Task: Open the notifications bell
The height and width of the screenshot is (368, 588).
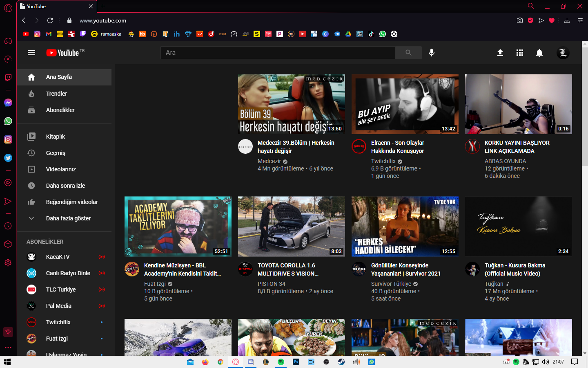Action: click(x=539, y=53)
